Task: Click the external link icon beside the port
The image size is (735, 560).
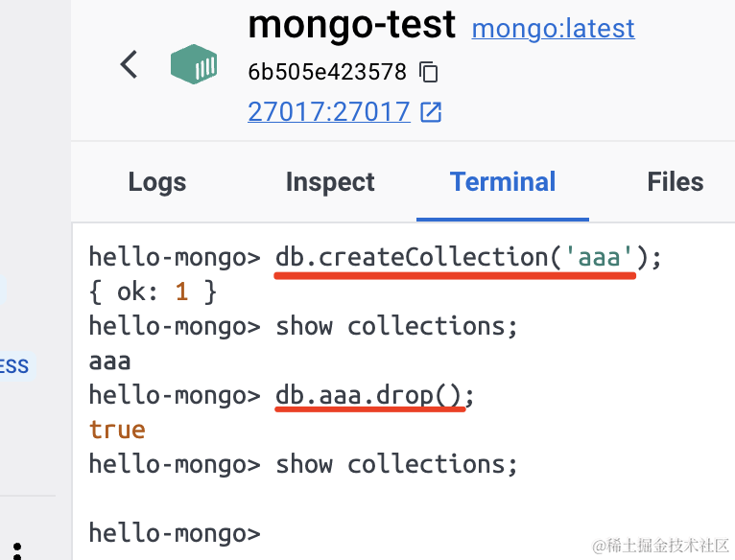Action: pyautogui.click(x=432, y=112)
